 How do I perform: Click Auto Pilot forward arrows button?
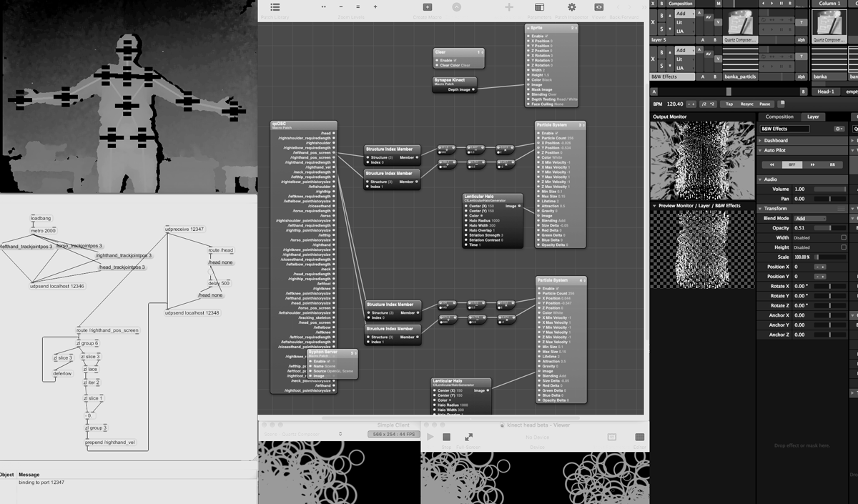(812, 164)
